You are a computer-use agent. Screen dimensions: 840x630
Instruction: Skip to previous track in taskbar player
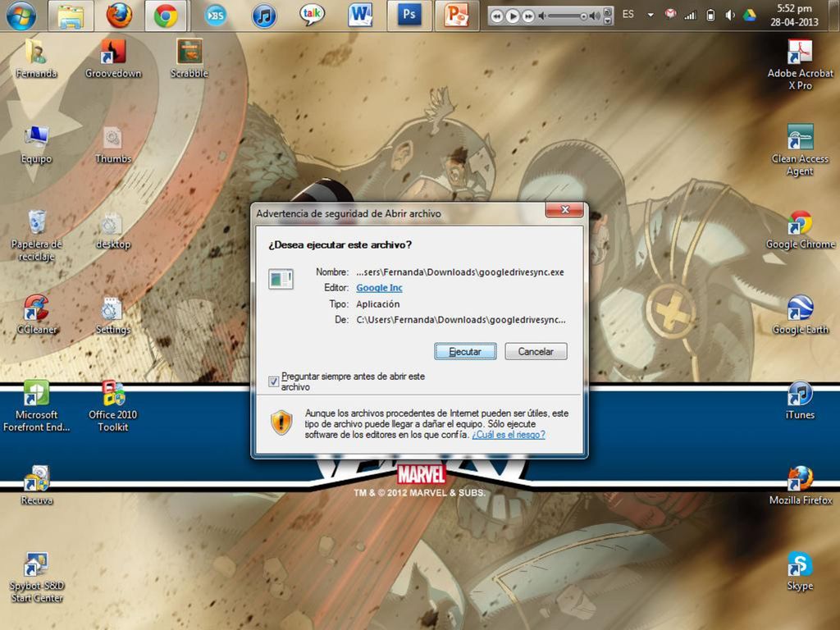(496, 16)
